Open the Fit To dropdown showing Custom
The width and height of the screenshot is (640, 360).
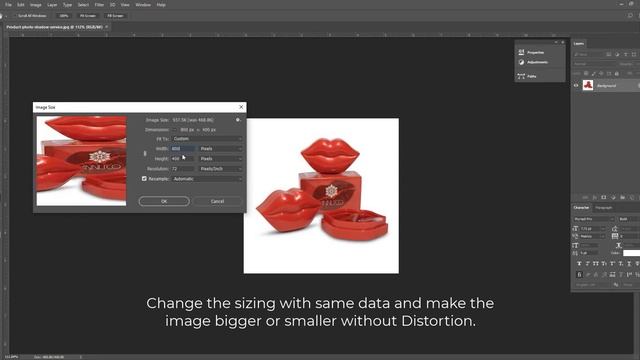[x=207, y=139]
